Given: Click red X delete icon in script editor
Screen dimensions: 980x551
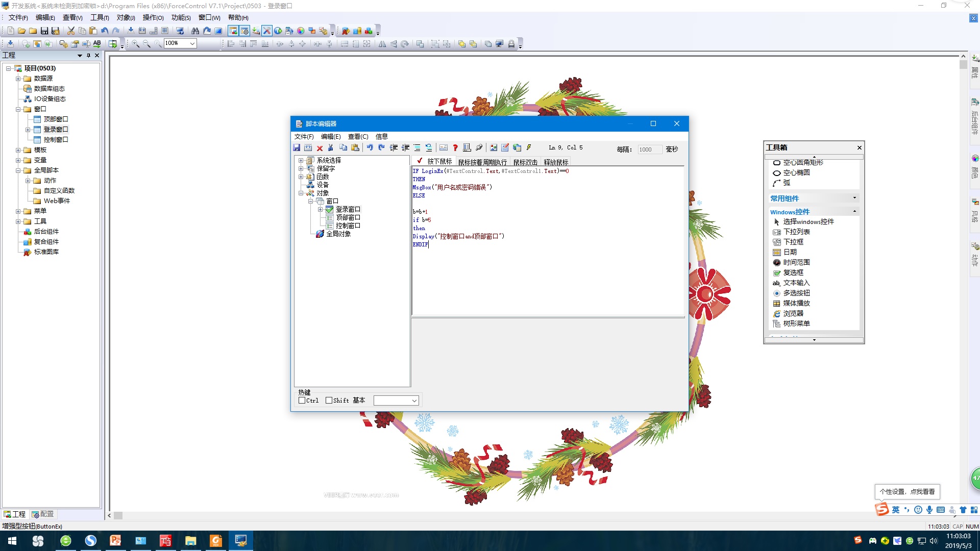Looking at the screenshot, I should 320,148.
